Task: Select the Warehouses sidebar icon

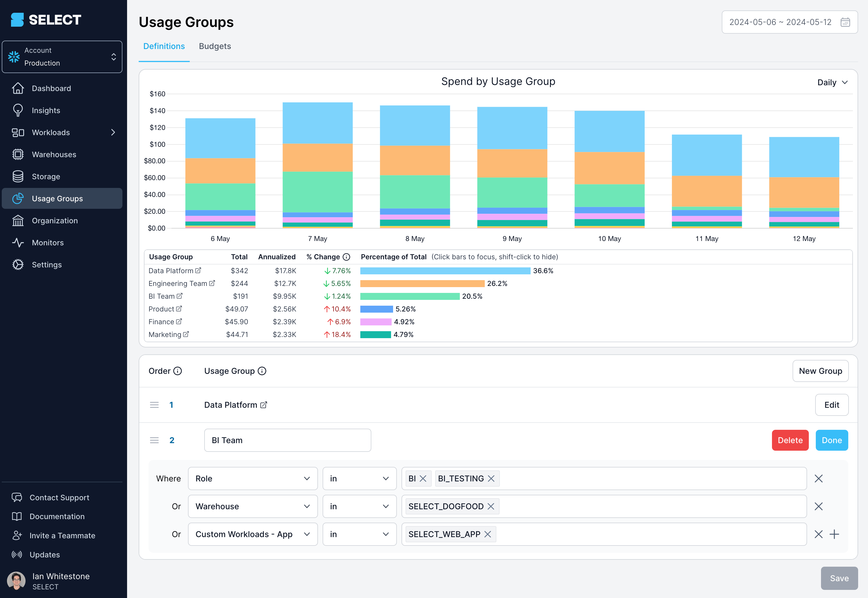Action: [x=18, y=154]
